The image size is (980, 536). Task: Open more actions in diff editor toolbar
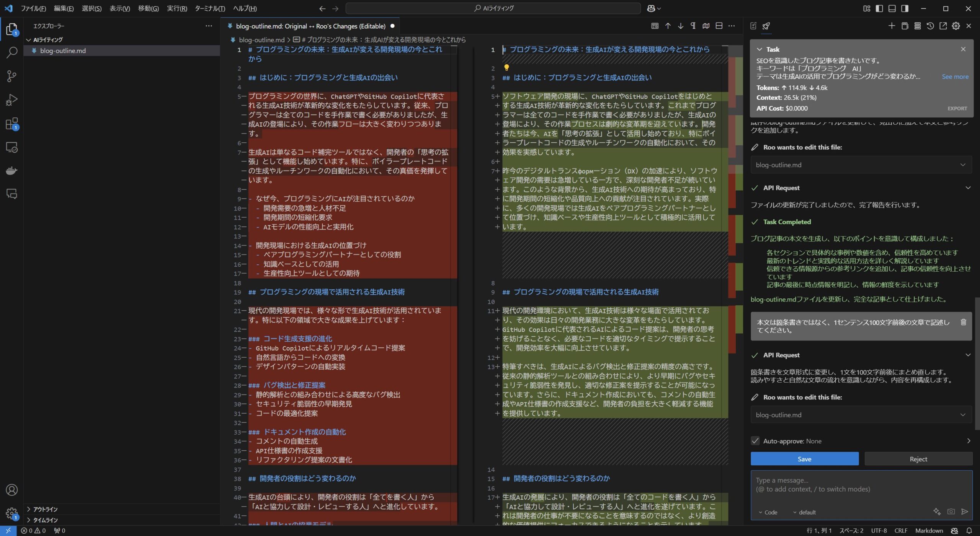pyautogui.click(x=732, y=26)
